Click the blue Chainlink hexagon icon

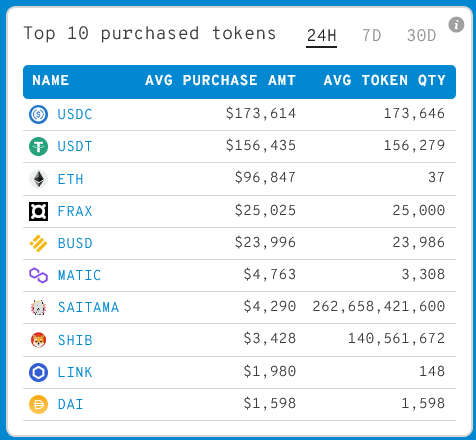coord(38,372)
